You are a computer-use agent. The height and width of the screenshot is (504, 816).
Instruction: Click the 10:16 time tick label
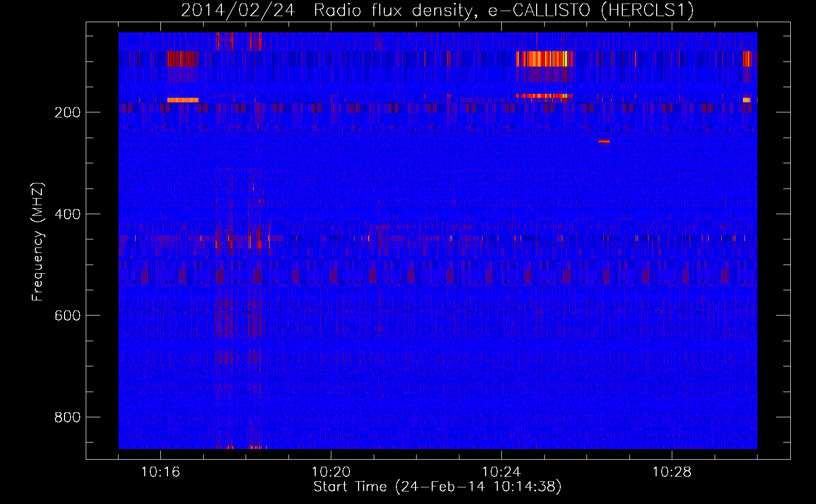pyautogui.click(x=160, y=472)
